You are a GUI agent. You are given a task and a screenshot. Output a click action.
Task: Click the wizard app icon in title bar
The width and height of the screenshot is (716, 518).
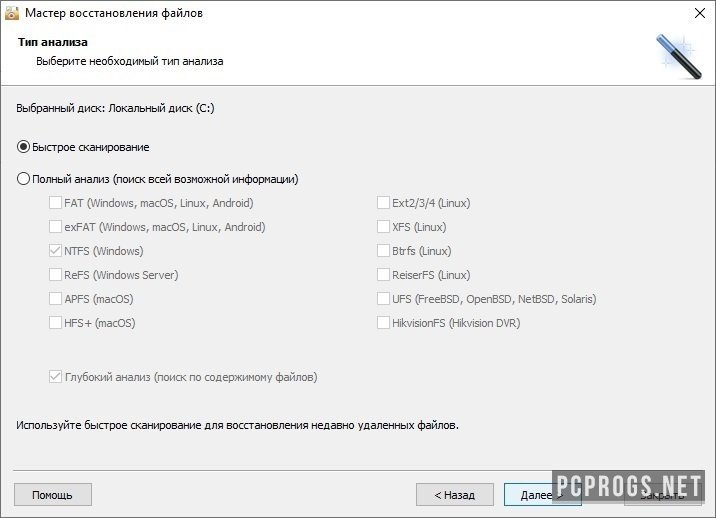point(11,12)
